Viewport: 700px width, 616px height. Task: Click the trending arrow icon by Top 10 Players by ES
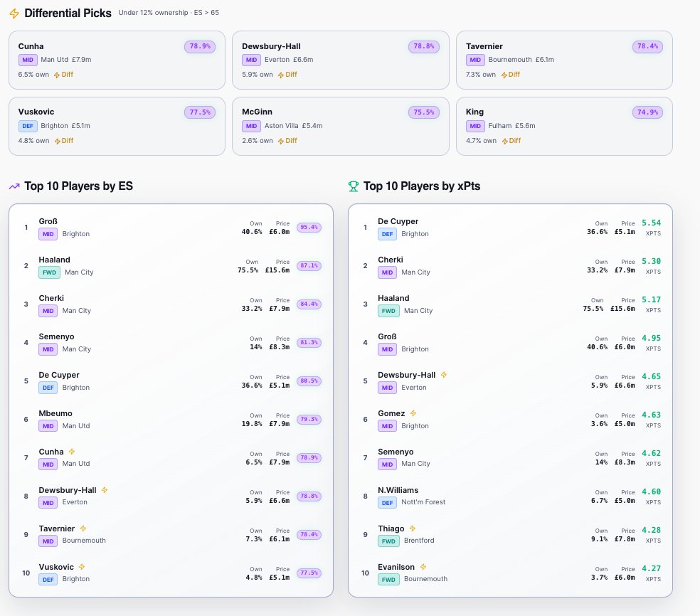(x=14, y=186)
